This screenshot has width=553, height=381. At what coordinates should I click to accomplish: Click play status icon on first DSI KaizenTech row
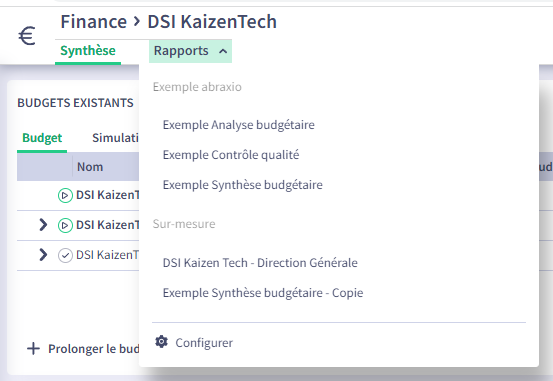pos(65,195)
